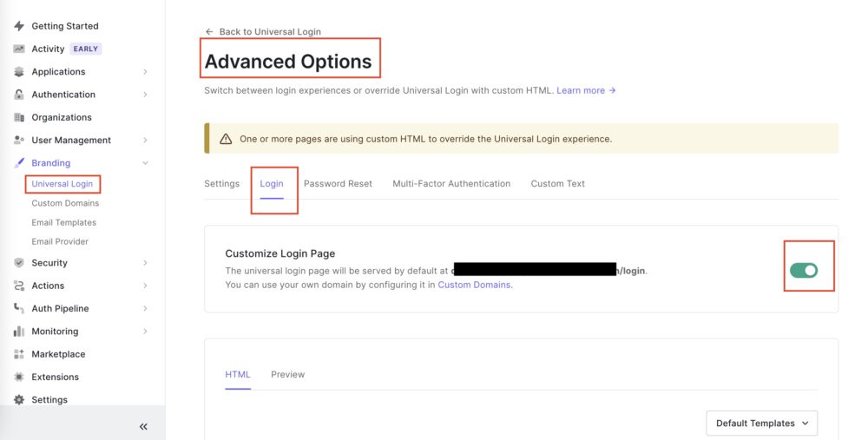Screen dimensions: 868x440
Task: Click the Activity chart icon
Action: click(x=19, y=49)
